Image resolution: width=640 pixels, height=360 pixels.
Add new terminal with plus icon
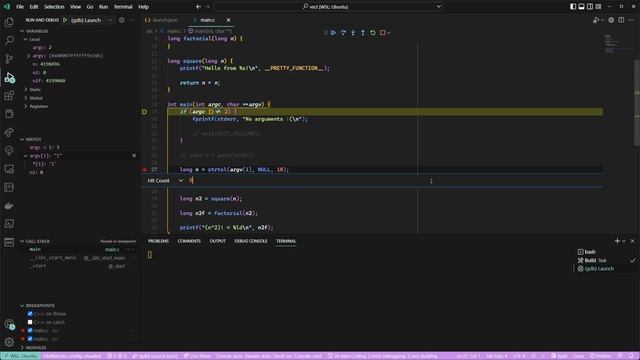pyautogui.click(x=617, y=241)
